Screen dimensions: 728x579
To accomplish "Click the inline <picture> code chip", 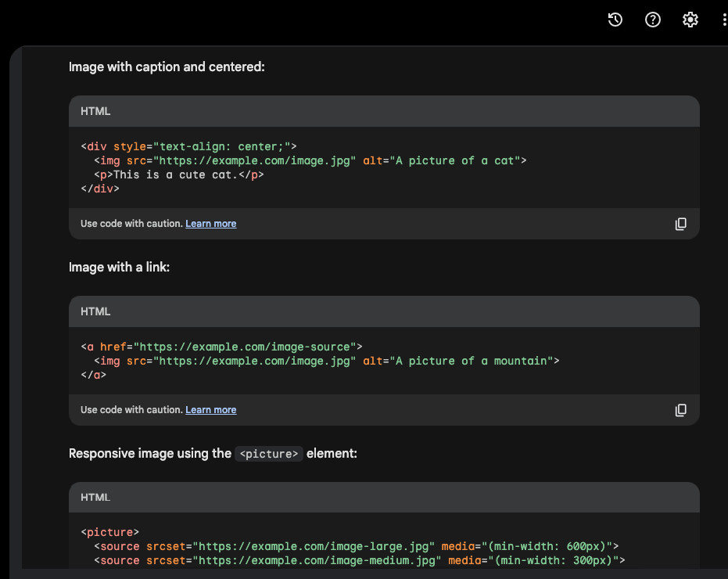I will point(269,454).
